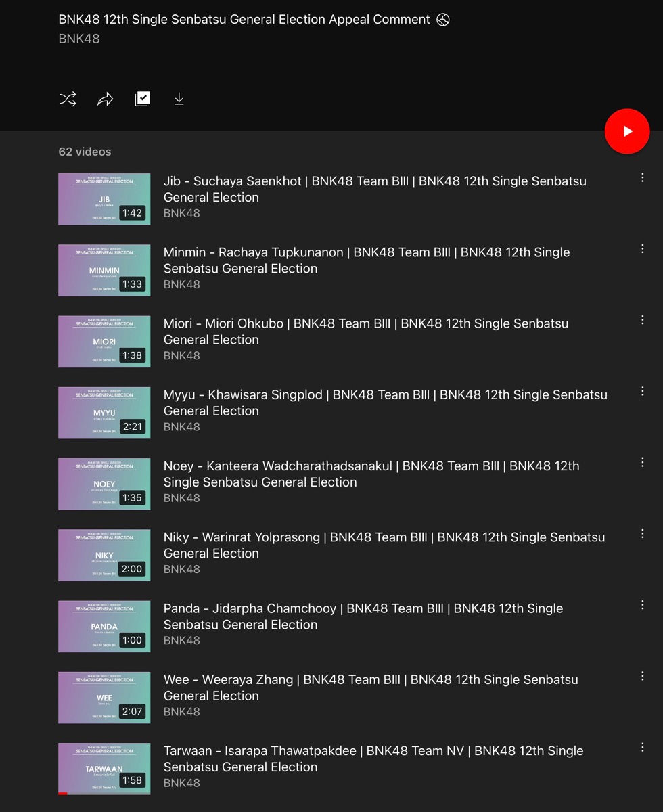Tap BNK48 channel name under Niky video
Screen dimensions: 663x812
click(182, 569)
